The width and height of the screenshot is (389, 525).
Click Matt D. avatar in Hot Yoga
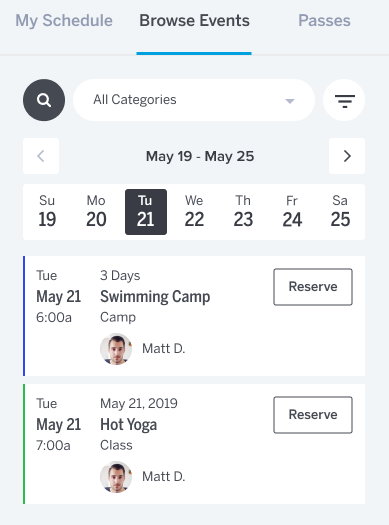pos(116,477)
